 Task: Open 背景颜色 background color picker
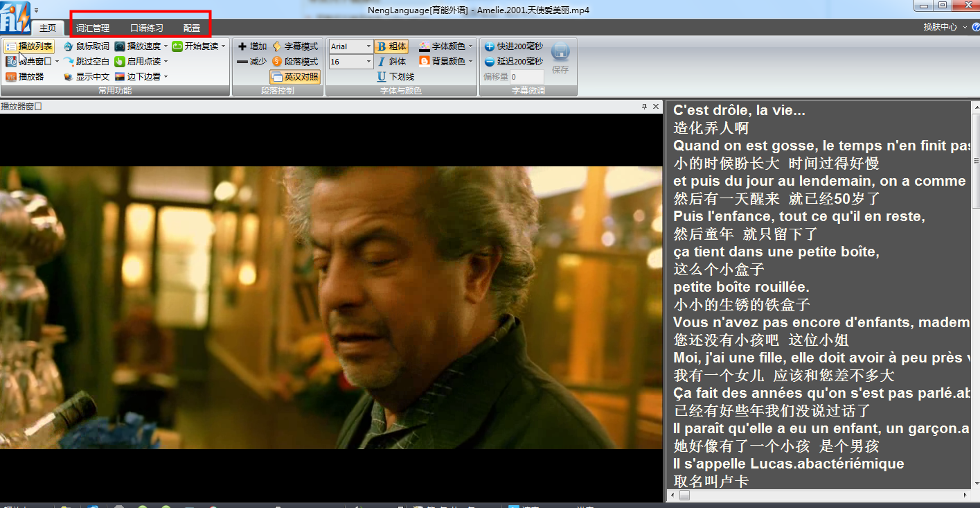(x=443, y=62)
